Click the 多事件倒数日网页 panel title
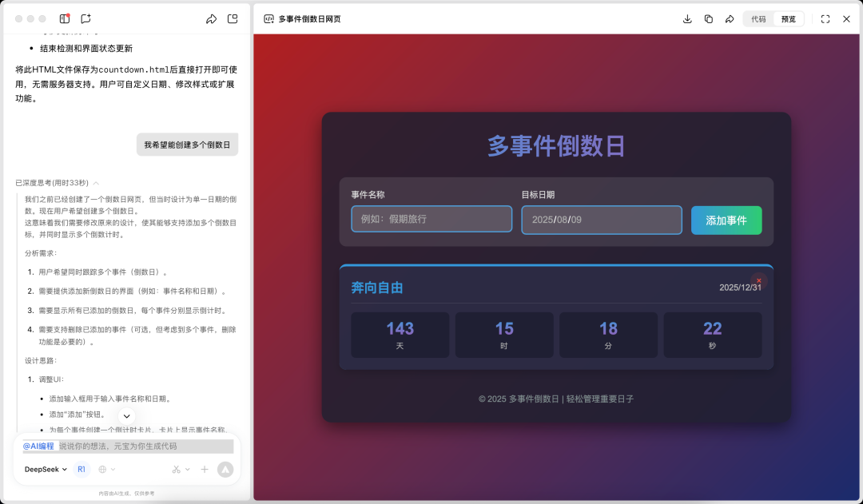This screenshot has height=504, width=863. coord(309,18)
